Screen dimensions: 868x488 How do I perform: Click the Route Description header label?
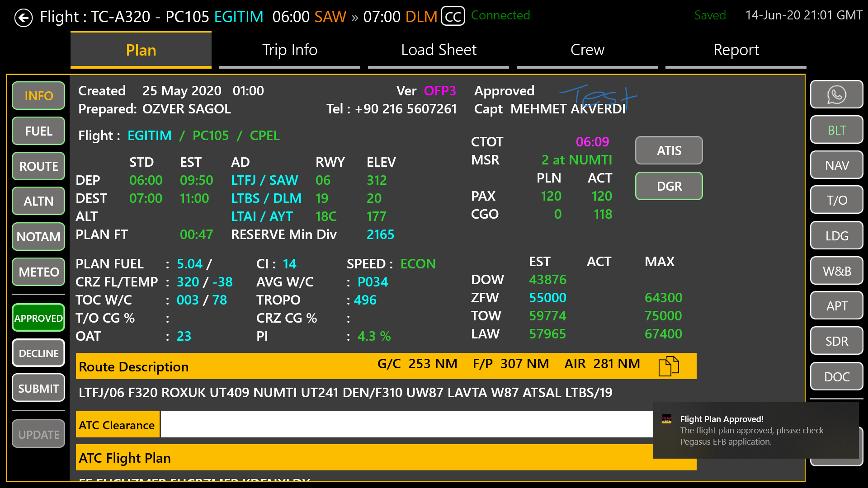tap(133, 367)
